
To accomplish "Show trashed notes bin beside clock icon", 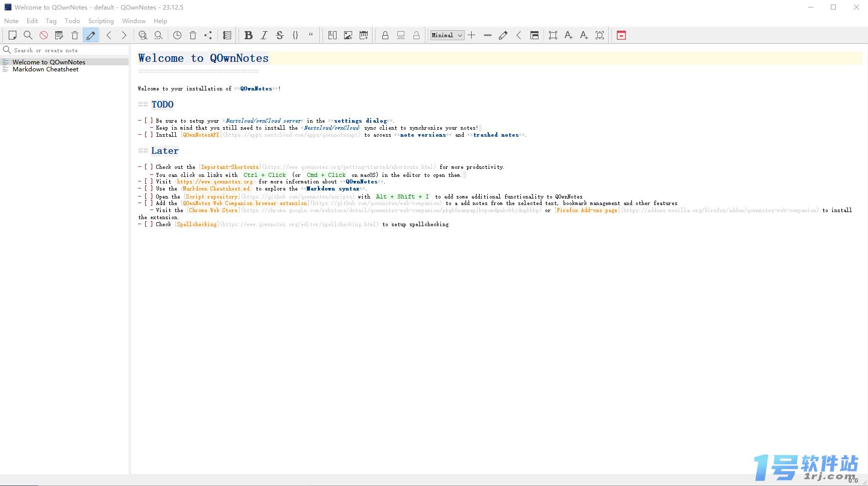I will [193, 35].
